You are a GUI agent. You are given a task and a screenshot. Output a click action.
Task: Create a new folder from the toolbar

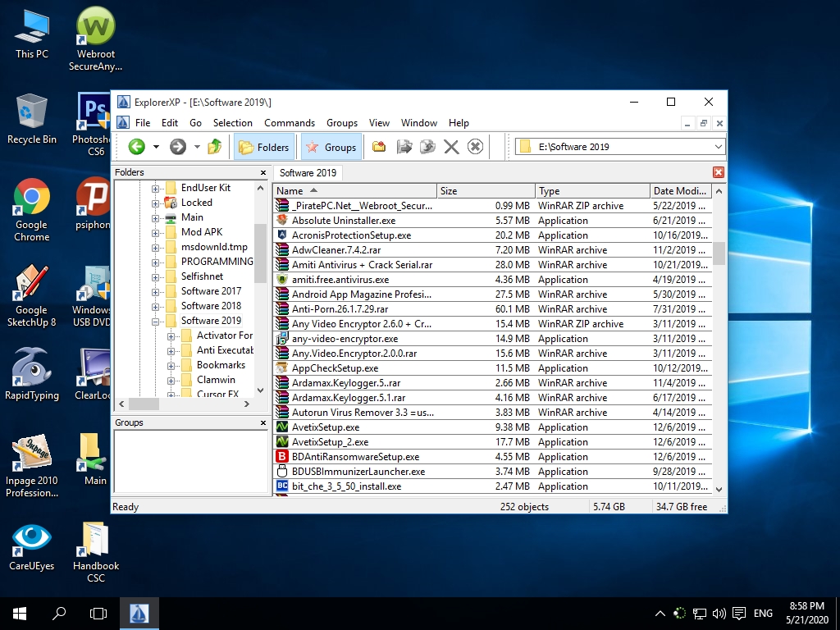click(378, 147)
